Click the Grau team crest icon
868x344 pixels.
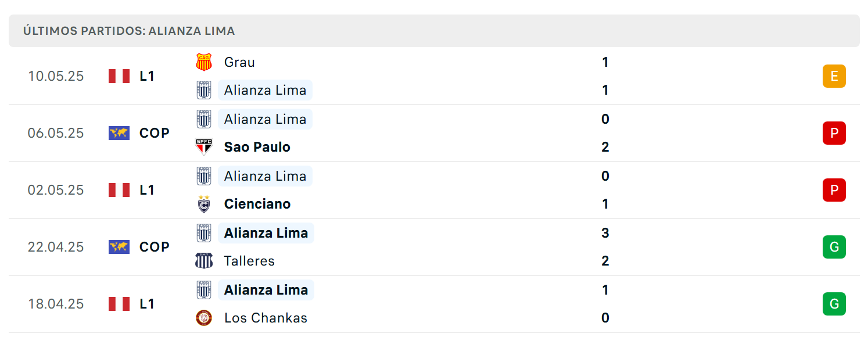(204, 62)
